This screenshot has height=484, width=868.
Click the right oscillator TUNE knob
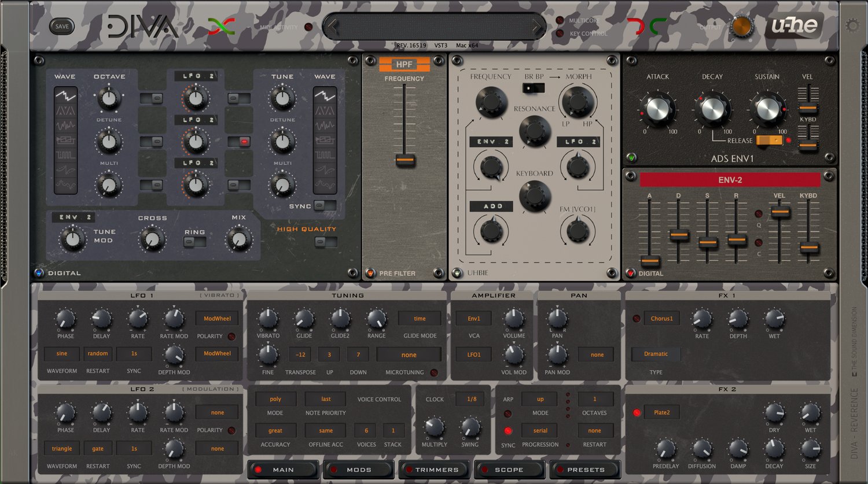[282, 99]
